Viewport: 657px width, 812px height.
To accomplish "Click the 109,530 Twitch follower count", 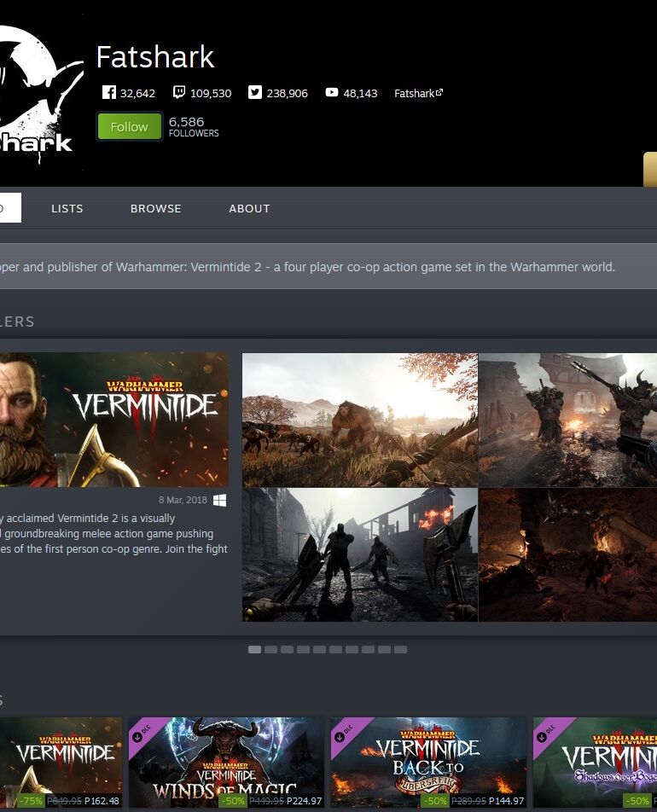I will click(211, 93).
